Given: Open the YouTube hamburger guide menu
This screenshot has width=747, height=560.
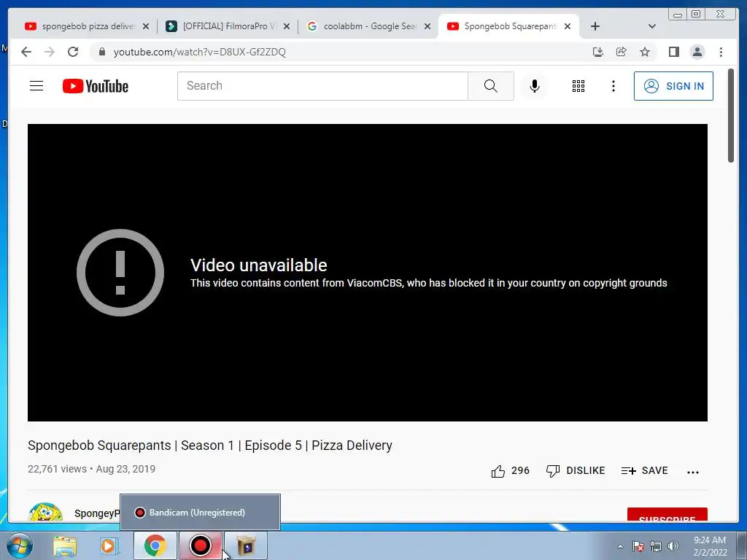Looking at the screenshot, I should click(x=36, y=86).
